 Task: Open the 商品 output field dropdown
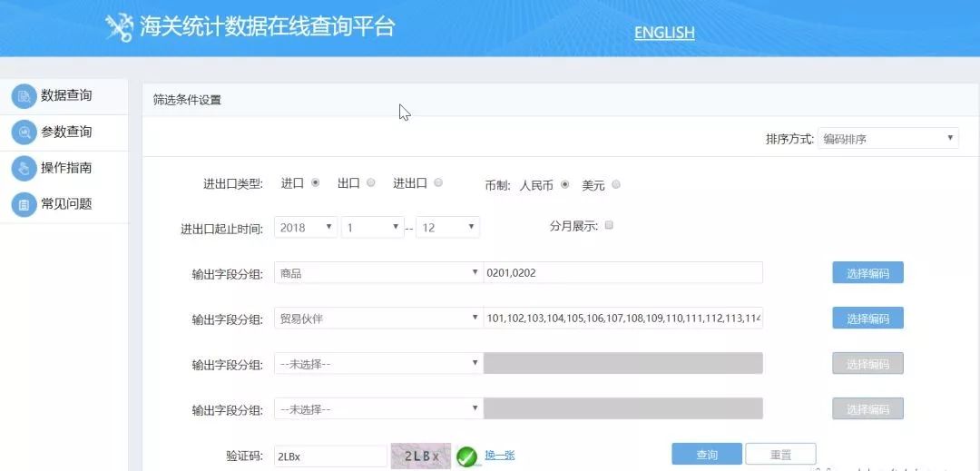[378, 273]
